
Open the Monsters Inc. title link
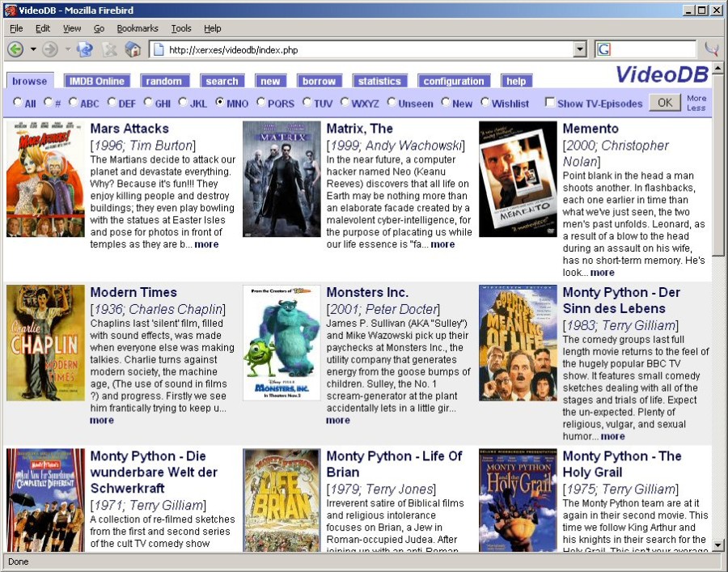click(367, 293)
